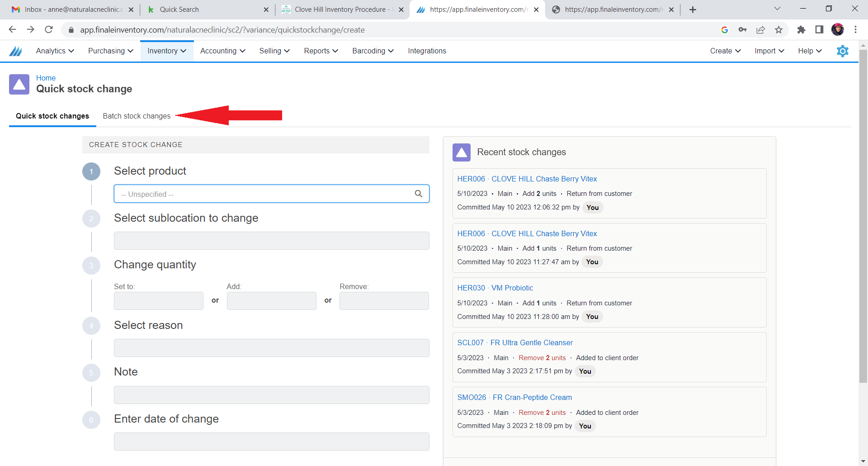Click the Select product Unspecified field
Screen dimensions: 868x466
[x=271, y=194]
